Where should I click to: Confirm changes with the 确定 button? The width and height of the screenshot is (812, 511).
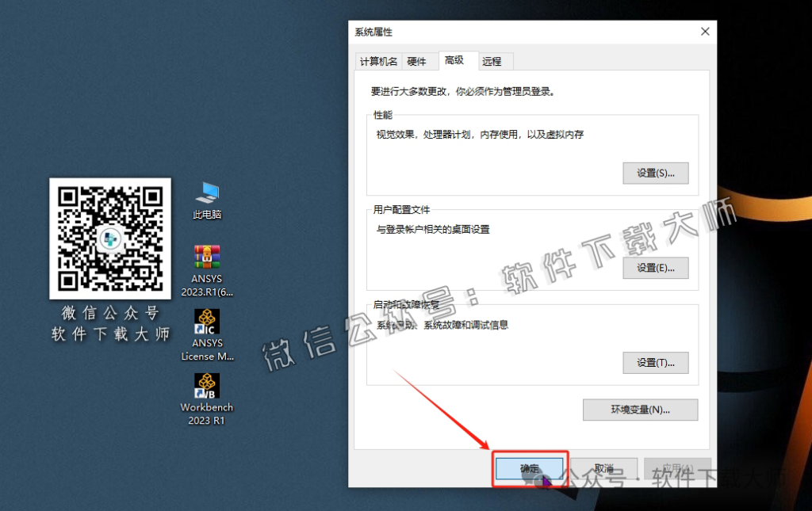[x=529, y=467]
